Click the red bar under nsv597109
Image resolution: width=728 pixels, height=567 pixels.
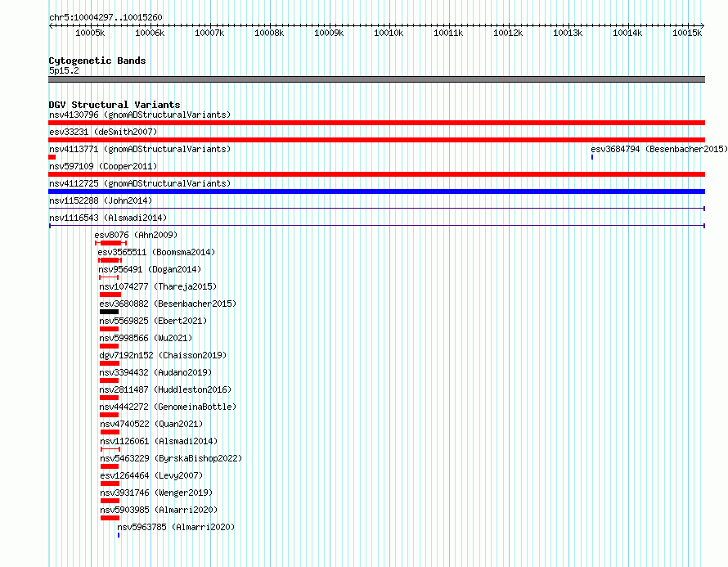pos(376,174)
